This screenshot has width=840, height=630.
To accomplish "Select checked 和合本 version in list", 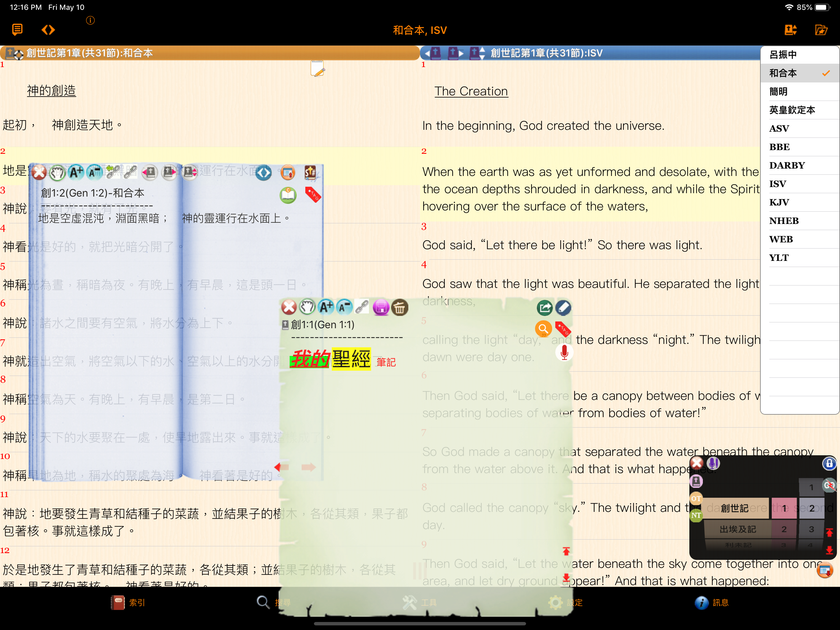I will (x=800, y=73).
